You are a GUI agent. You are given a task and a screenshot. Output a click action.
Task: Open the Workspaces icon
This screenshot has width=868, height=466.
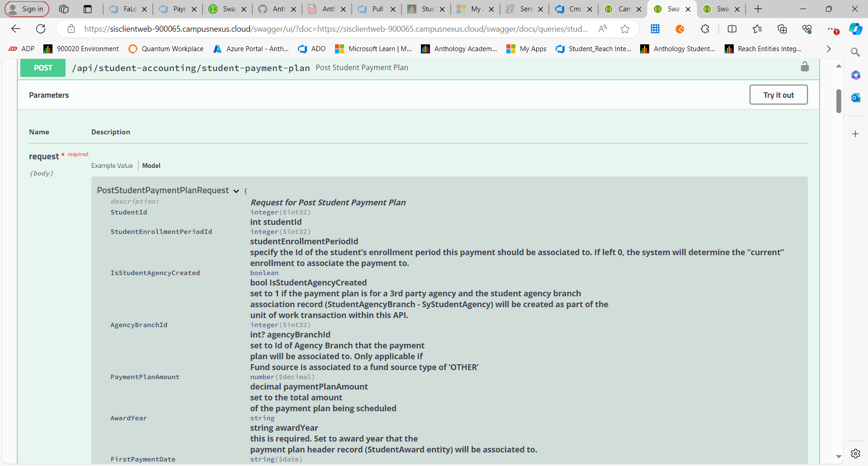coord(64,9)
